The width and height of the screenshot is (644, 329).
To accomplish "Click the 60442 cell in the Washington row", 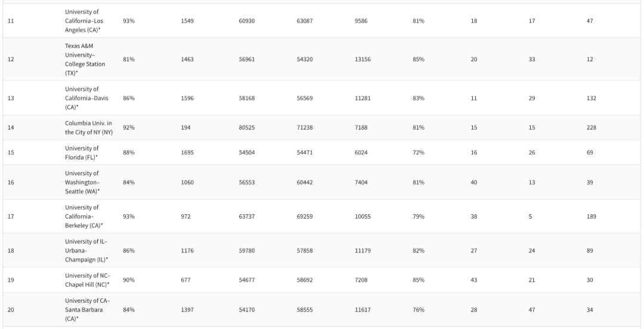I will [x=305, y=182].
